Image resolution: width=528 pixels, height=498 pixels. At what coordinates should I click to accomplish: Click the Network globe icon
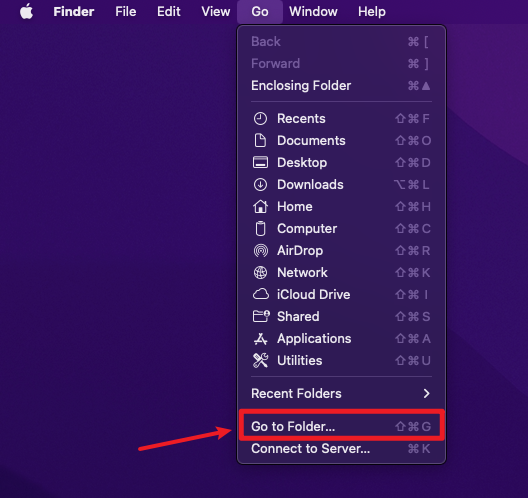click(260, 272)
